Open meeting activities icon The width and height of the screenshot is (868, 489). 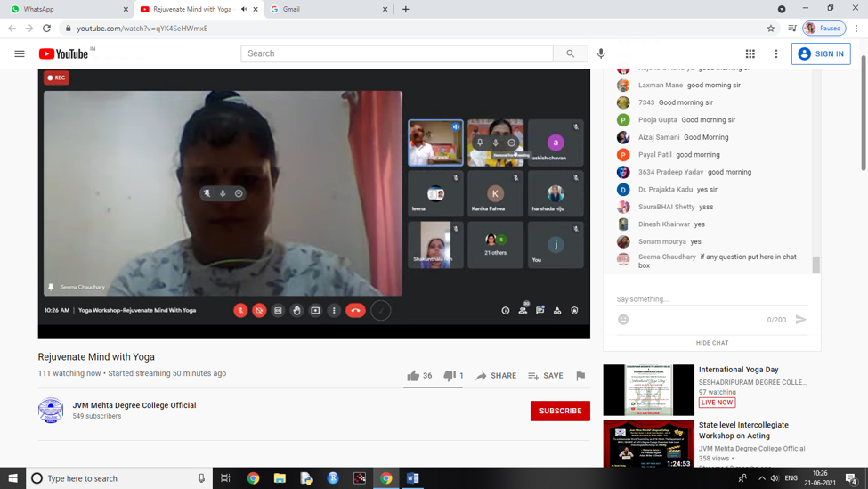[557, 311]
